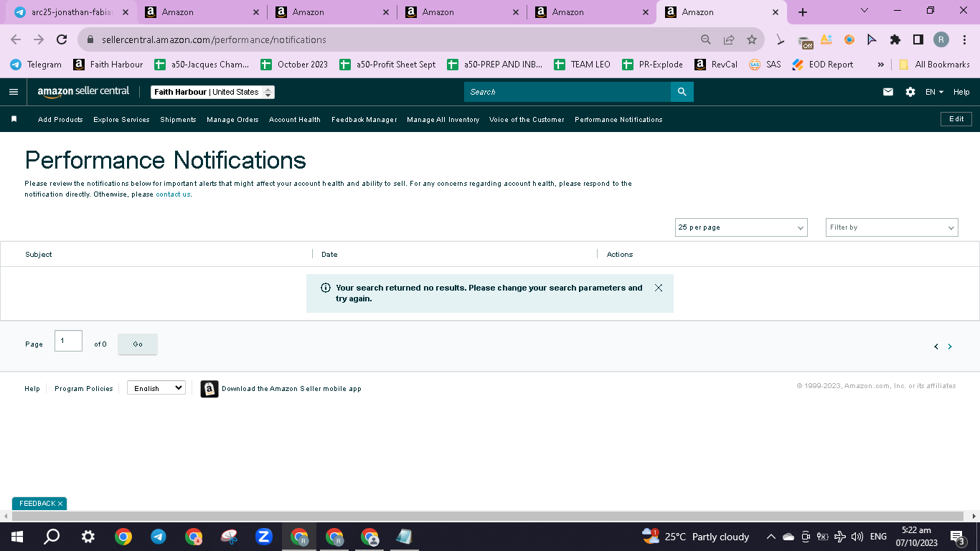Open Shipments in the navigation bar
The image size is (980, 551).
point(178,120)
